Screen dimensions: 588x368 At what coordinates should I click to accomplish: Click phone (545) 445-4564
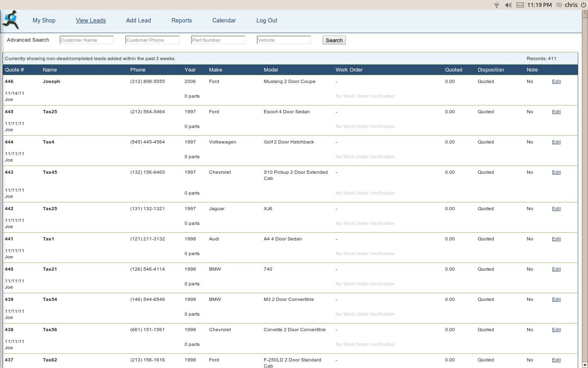pos(147,142)
